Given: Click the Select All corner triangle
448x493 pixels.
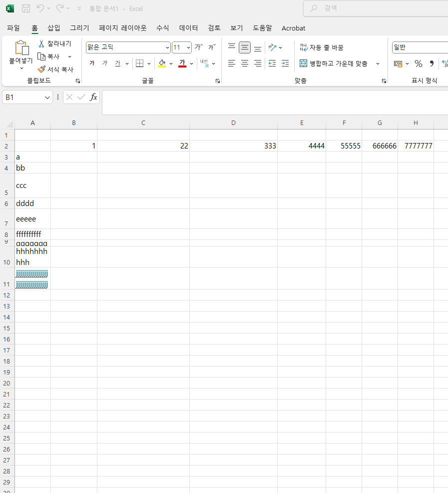Looking at the screenshot, I should coord(9,123).
